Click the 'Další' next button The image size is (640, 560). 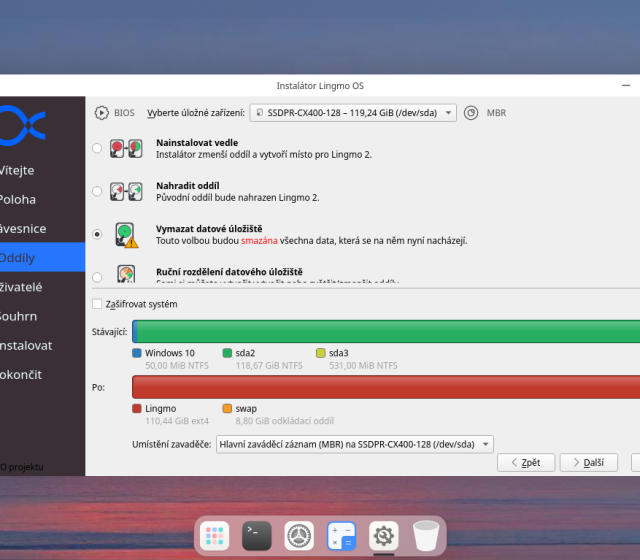[x=588, y=463]
